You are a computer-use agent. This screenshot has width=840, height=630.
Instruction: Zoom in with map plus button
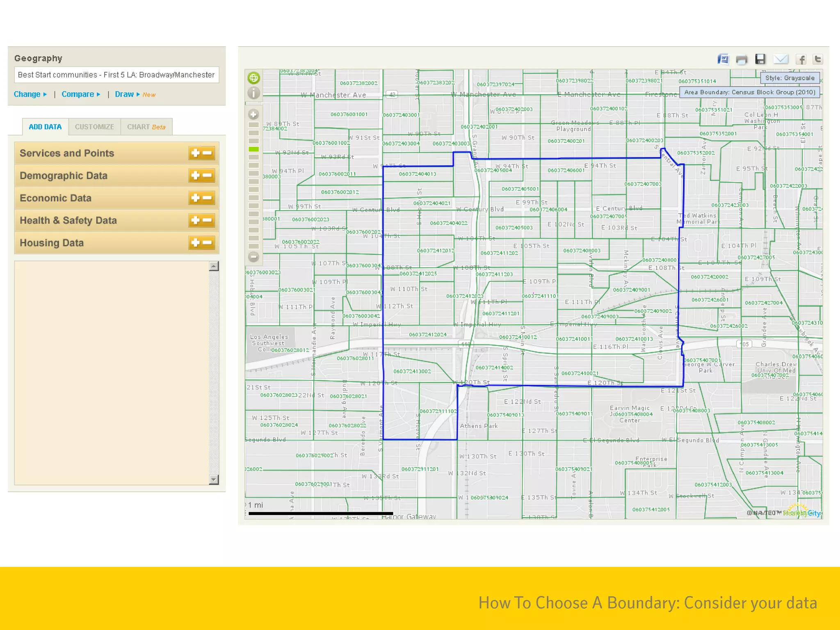[253, 114]
